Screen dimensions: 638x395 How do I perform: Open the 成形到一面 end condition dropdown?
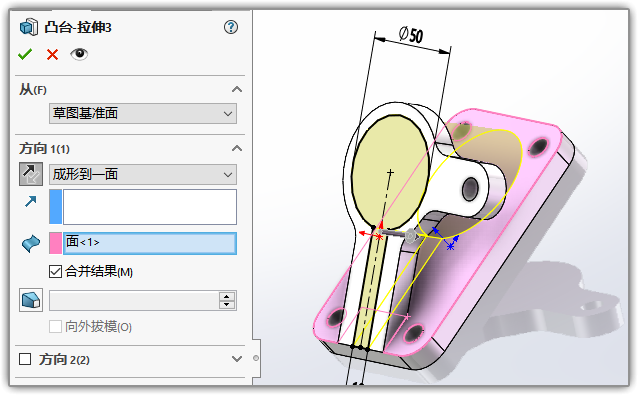pos(143,175)
